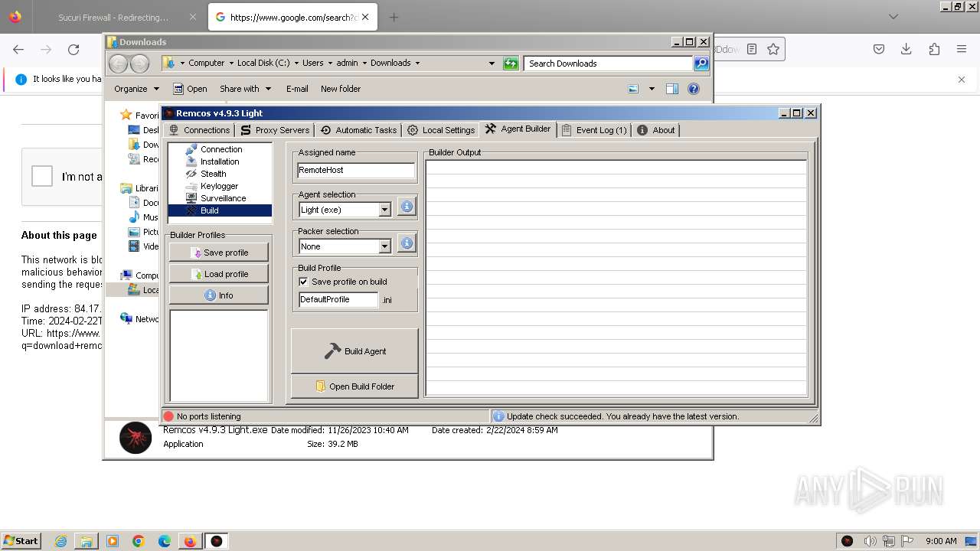This screenshot has width=980, height=551.
Task: Open the Connections tab in Remcos
Action: pos(199,130)
